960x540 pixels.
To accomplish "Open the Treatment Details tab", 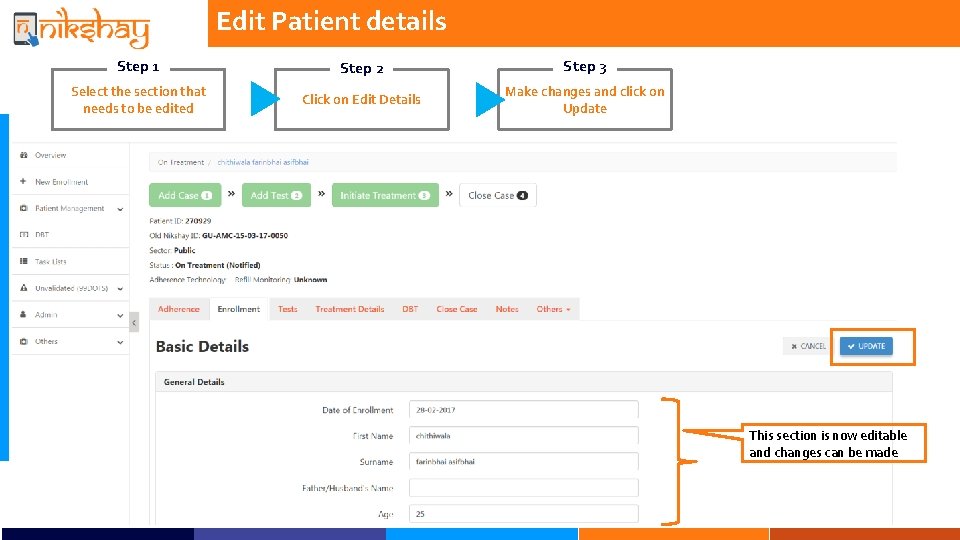I will (x=350, y=310).
